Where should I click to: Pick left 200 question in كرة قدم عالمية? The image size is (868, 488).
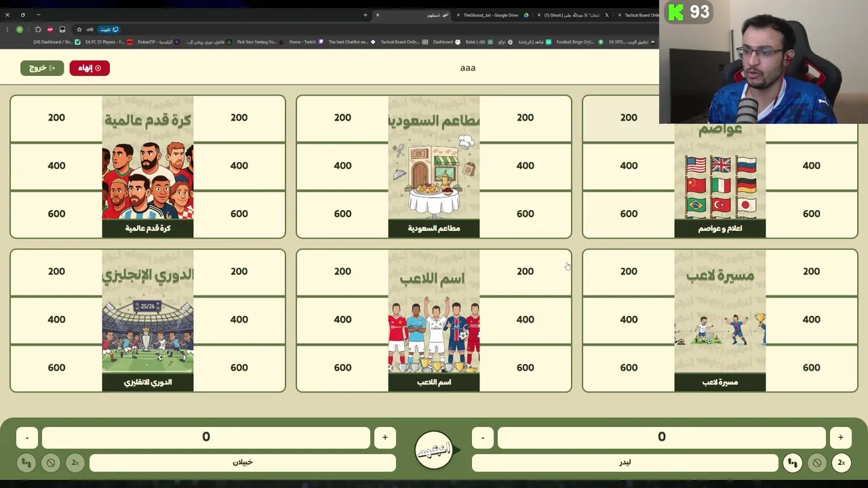coord(56,118)
